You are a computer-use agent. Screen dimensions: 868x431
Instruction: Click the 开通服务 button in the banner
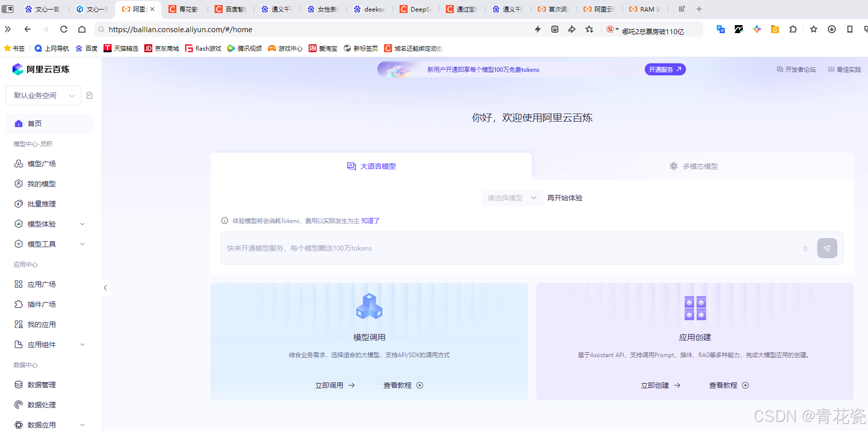pos(665,69)
